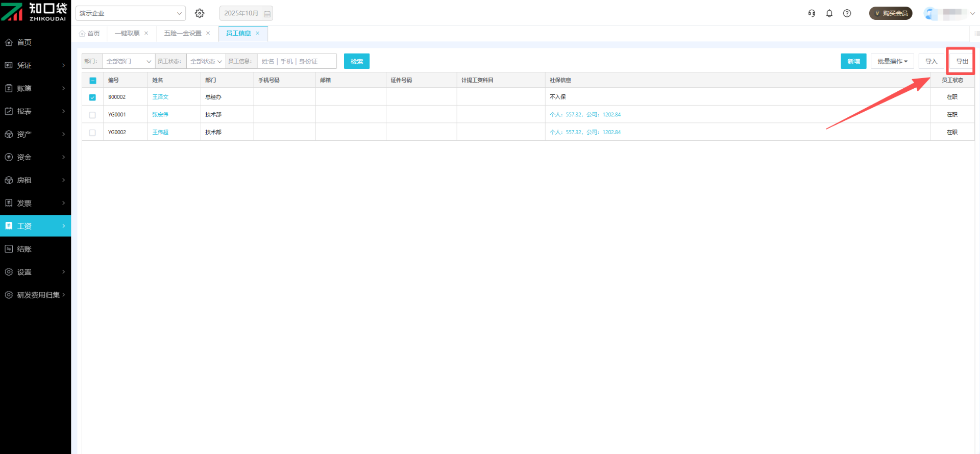Uncheck the checkbox for employee B00002
The image size is (980, 454).
tap(92, 97)
